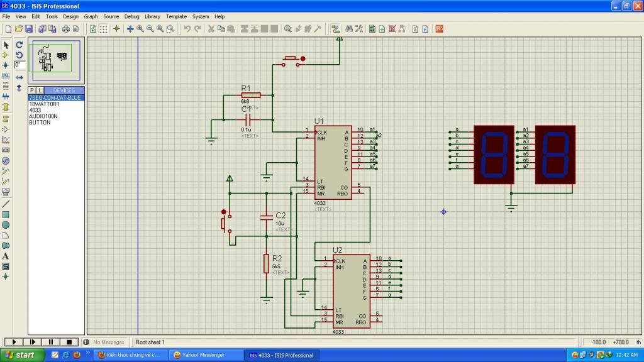The width and height of the screenshot is (644, 362).
Task: Click the Save Design toolbar icon
Action: (29, 29)
